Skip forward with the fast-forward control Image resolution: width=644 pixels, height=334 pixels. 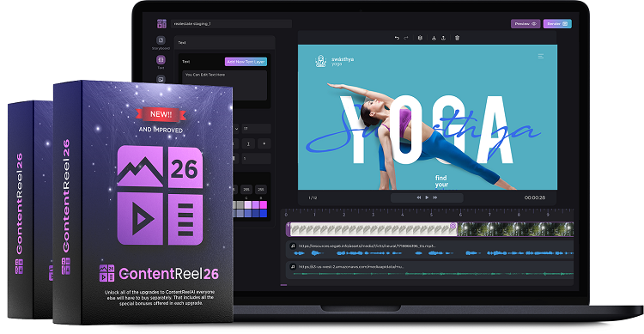[435, 197]
